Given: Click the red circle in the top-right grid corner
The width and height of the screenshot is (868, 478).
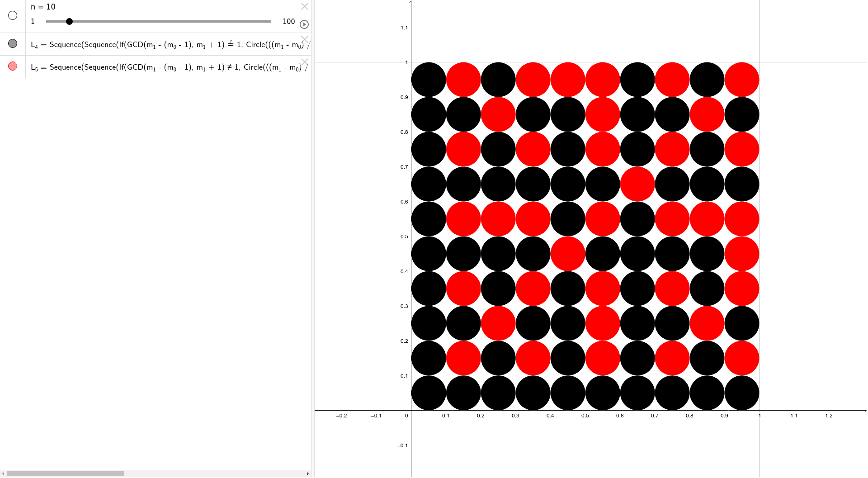Looking at the screenshot, I should click(742, 79).
